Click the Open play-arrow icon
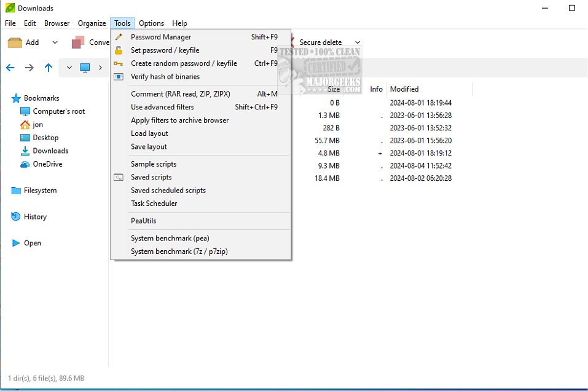Viewport: 588px width, 391px height. (16, 243)
